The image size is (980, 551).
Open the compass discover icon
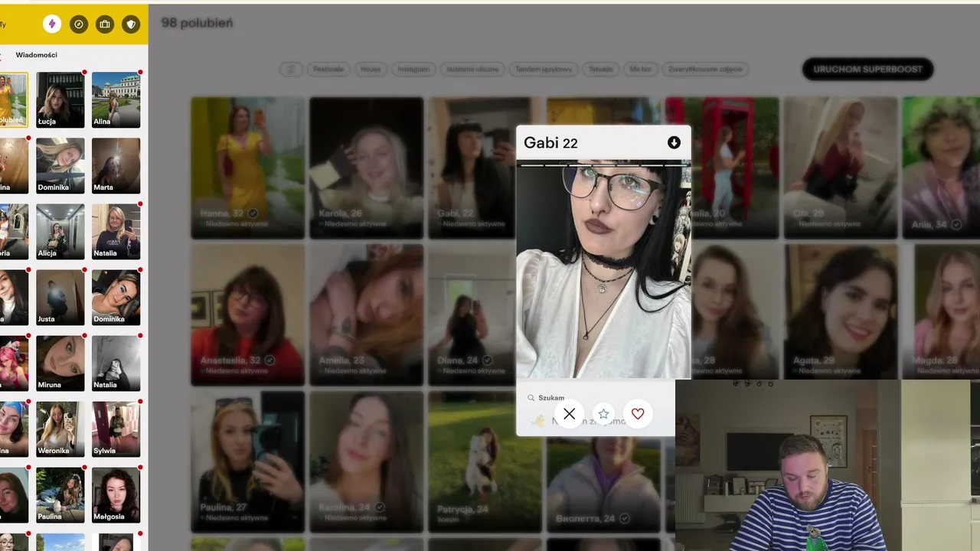79,24
